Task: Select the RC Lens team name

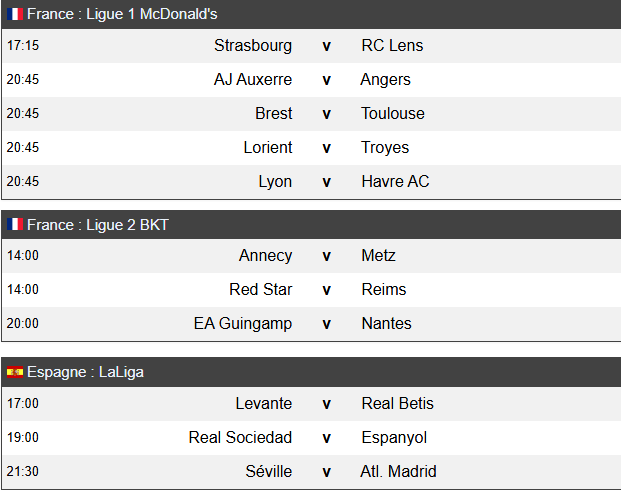Action: coord(392,46)
